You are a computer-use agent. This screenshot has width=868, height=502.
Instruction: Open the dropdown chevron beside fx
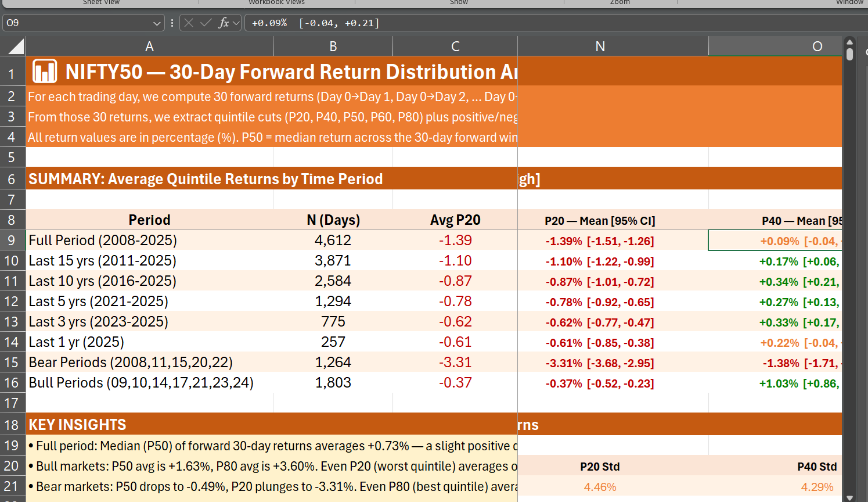tap(236, 23)
